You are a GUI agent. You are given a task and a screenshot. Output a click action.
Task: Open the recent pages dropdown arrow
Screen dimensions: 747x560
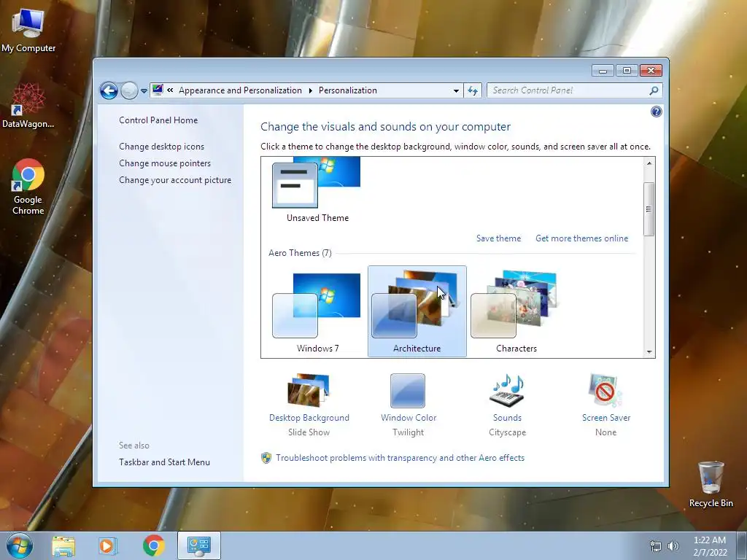tap(144, 90)
